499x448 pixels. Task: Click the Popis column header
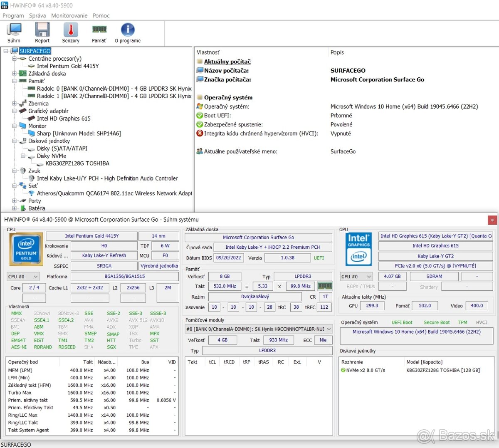coord(337,52)
